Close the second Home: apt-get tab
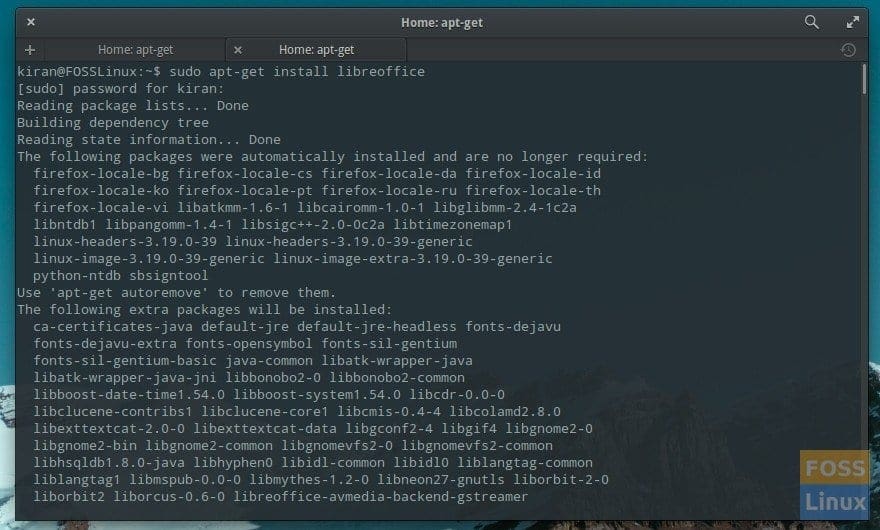This screenshot has height=530, width=880. pos(238,50)
